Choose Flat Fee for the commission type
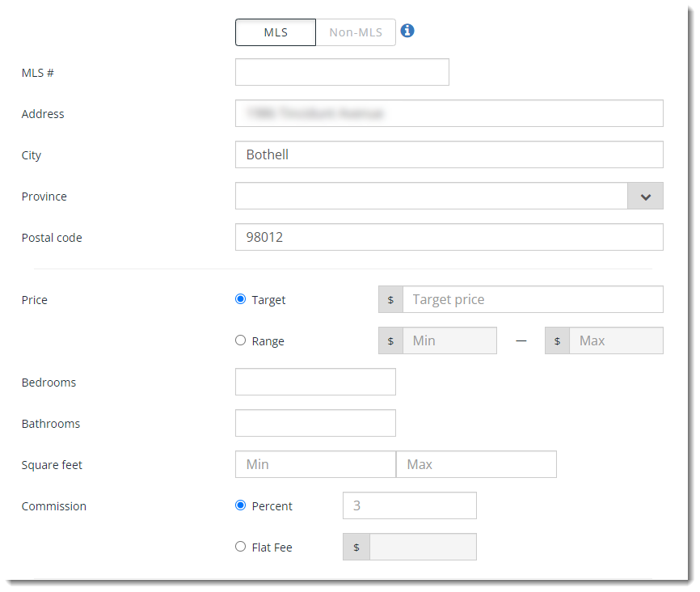 240,547
